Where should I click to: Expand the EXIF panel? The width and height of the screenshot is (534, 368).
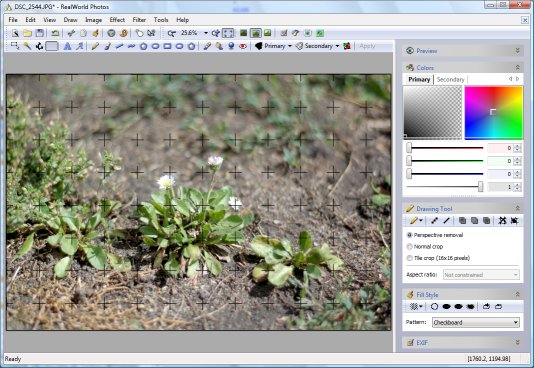[517, 342]
